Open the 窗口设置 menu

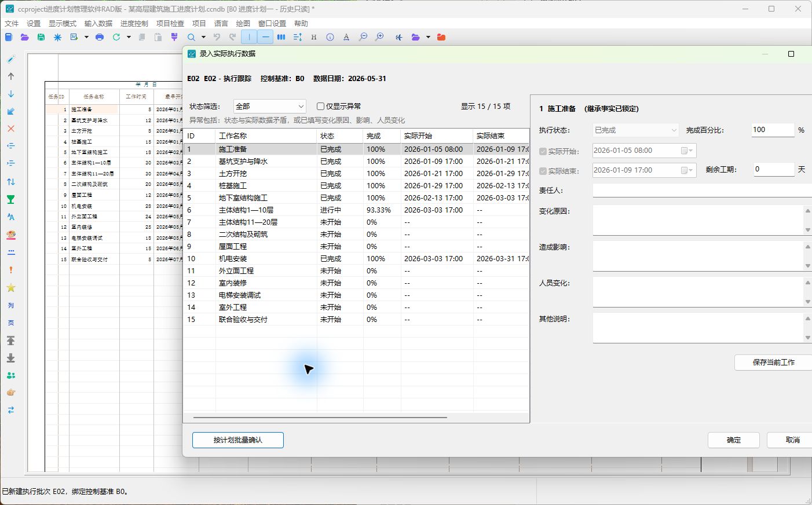[x=272, y=24]
